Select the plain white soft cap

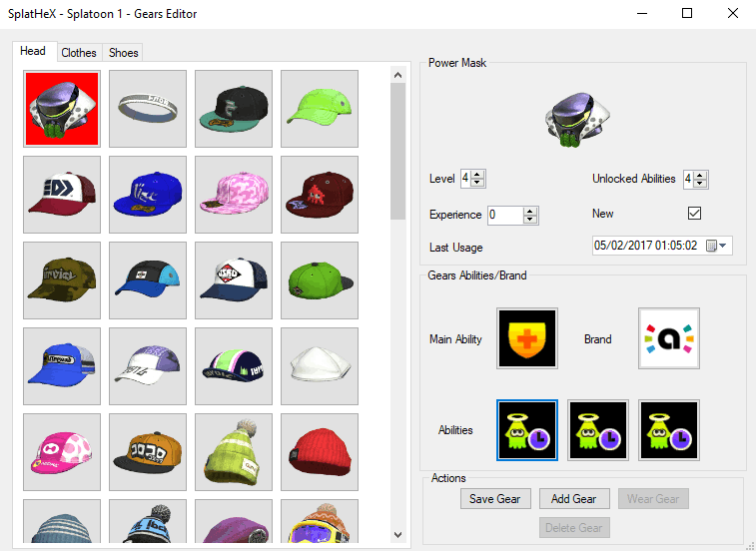click(x=320, y=366)
